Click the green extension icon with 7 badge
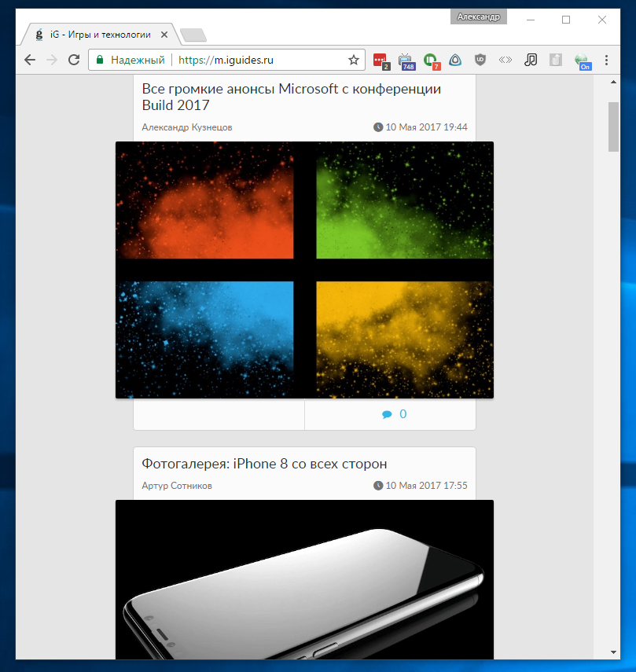636x672 pixels. [x=430, y=60]
